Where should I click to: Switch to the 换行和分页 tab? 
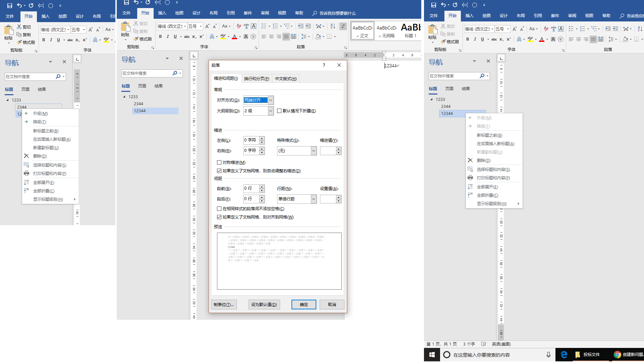pyautogui.click(x=256, y=79)
